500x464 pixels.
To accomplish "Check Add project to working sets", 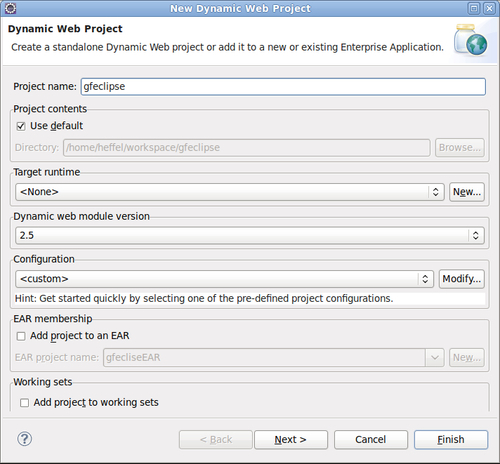I will (x=24, y=403).
